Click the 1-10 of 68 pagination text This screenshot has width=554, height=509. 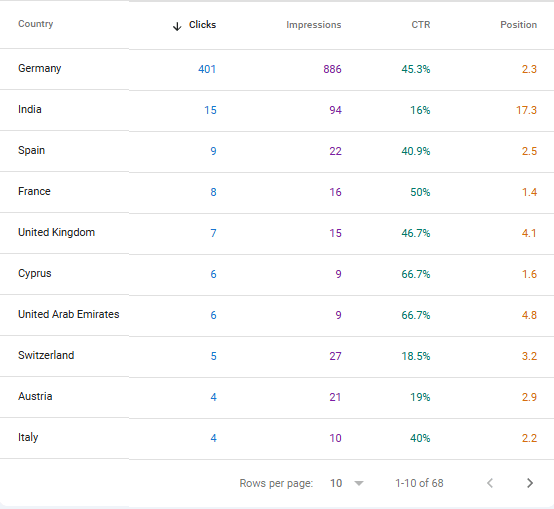(419, 483)
